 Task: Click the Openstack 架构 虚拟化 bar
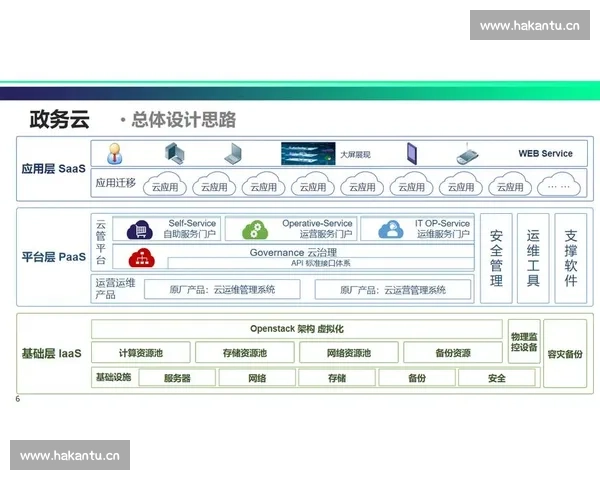(297, 329)
